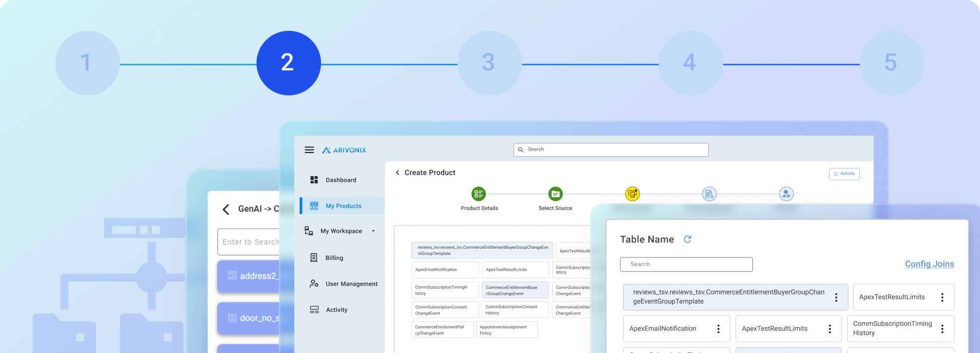Open Activity in the sidebar menu
The height and width of the screenshot is (353, 980).
[336, 310]
